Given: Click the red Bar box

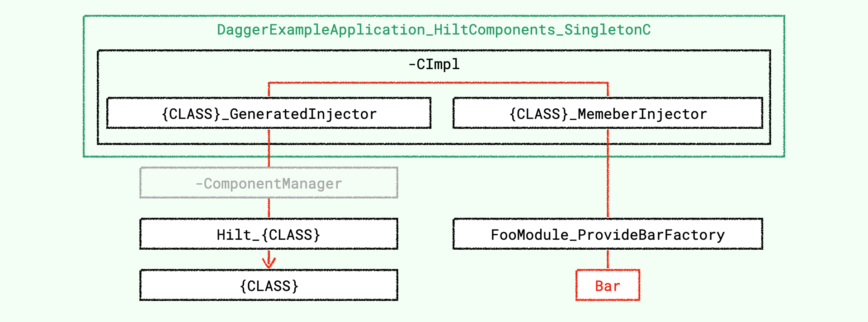Looking at the screenshot, I should 608,285.
